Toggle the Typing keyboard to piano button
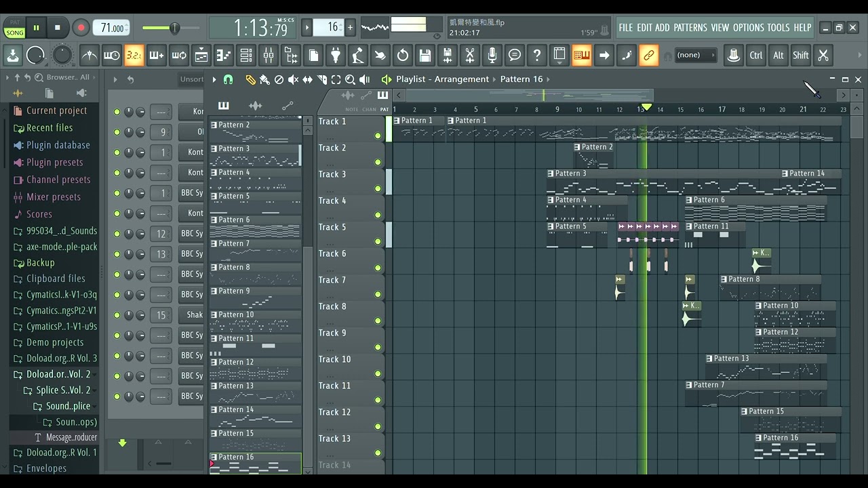Viewport: 868px width, 488px height. (x=582, y=55)
